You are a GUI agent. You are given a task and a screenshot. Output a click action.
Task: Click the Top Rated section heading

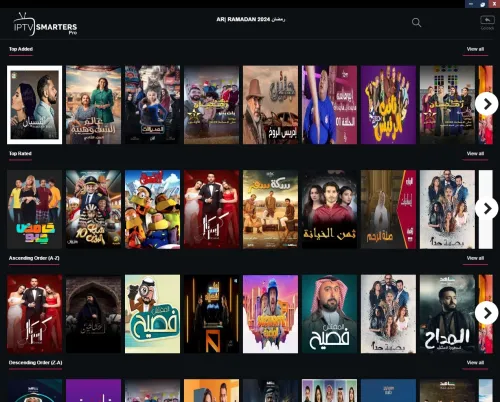20,154
